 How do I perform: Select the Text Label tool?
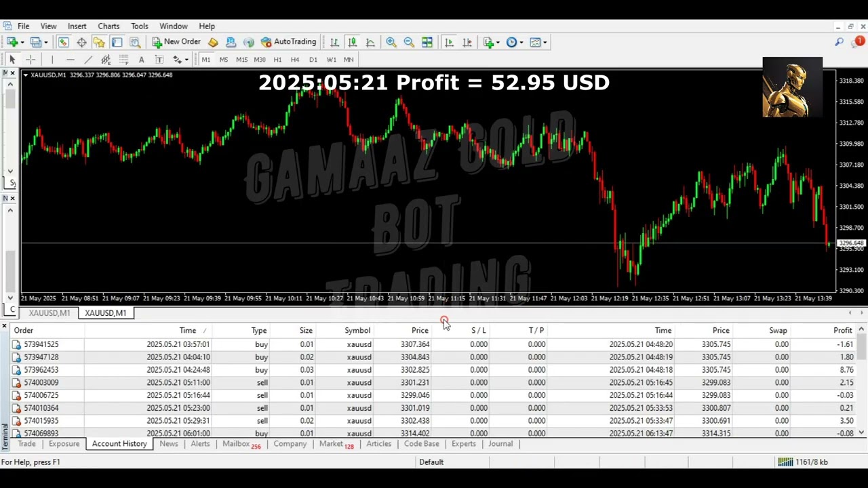(x=159, y=60)
